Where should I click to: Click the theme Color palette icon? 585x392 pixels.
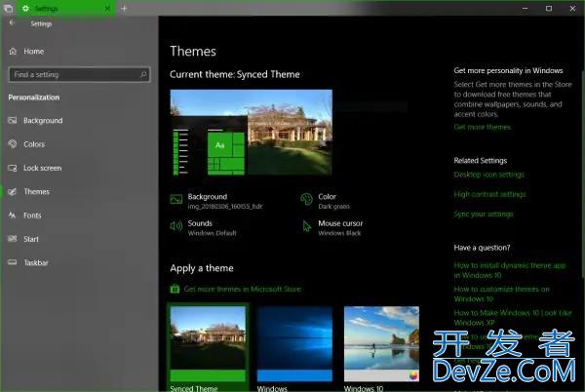click(306, 199)
